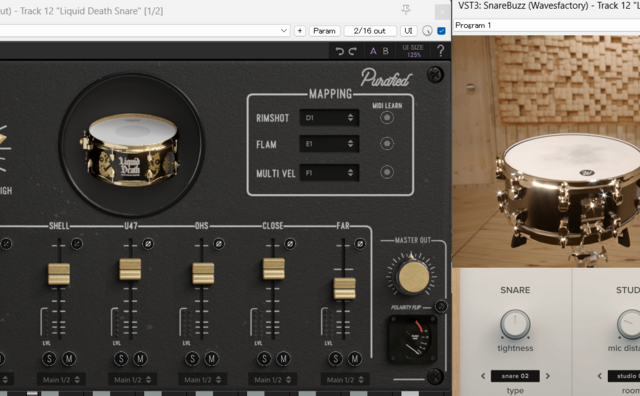Change UI SIZE 125% setting
Screen dimensions: 640x396
coord(413,51)
